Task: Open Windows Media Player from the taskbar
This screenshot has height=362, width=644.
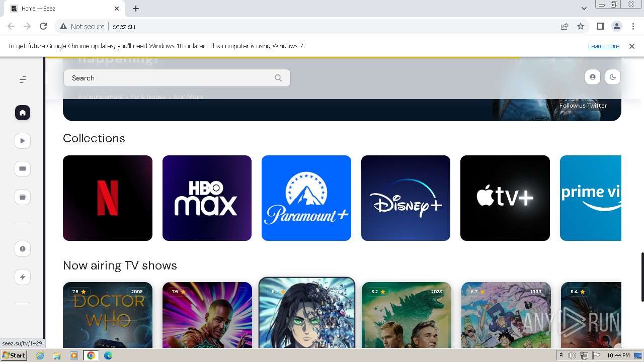Action: tap(74, 355)
